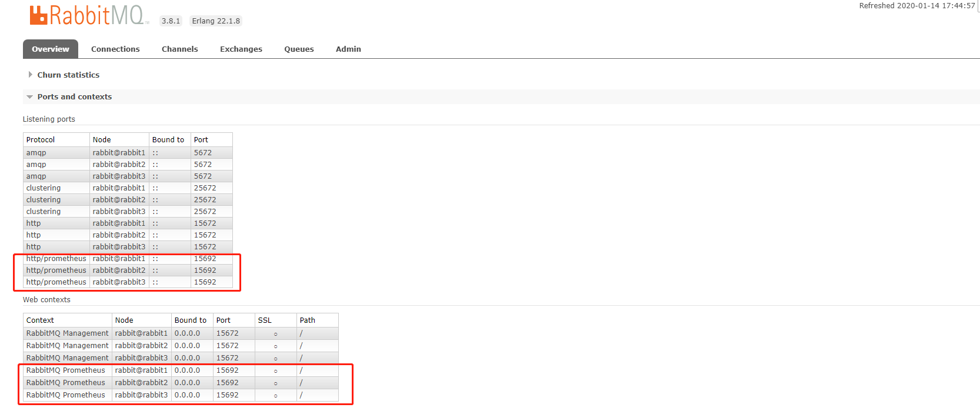Select amqp protocol cell for rabbit@rabbit1
The image size is (980, 411).
click(56, 152)
